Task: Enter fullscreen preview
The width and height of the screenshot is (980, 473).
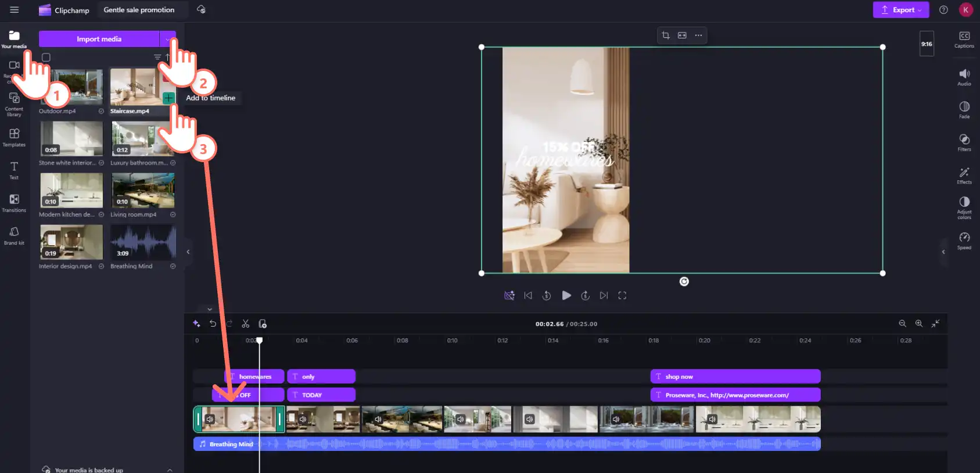Action: pos(622,295)
